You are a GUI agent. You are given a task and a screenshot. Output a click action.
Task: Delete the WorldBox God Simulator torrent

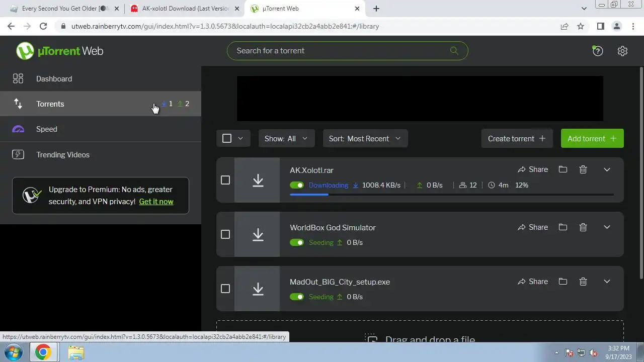point(583,227)
